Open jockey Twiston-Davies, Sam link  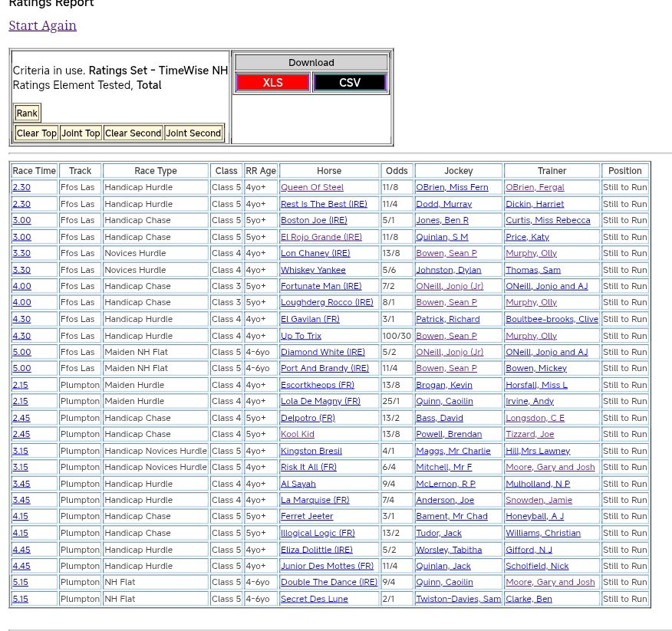click(x=458, y=599)
